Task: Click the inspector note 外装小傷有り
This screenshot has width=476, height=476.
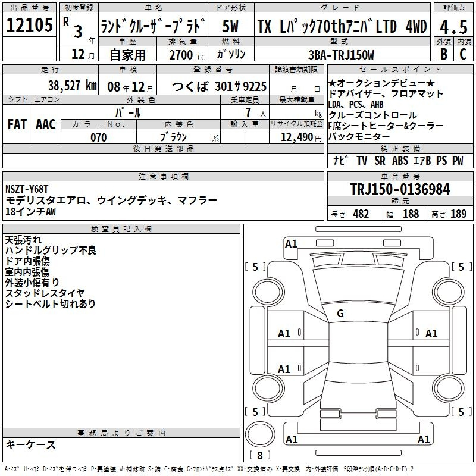Action: pyautogui.click(x=32, y=282)
